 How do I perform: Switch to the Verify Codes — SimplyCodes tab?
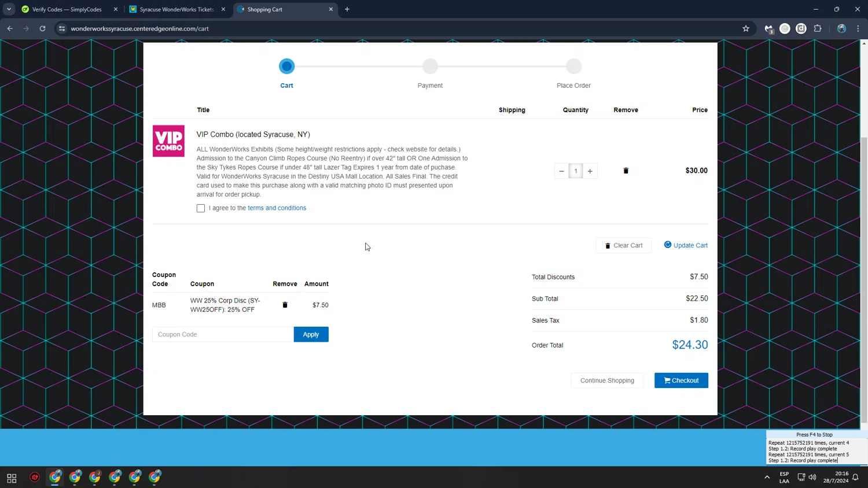pyautogui.click(x=68, y=9)
